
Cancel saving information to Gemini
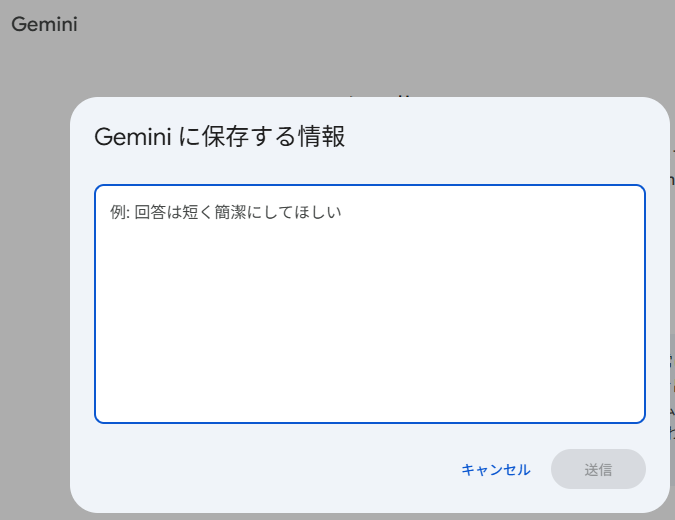496,470
